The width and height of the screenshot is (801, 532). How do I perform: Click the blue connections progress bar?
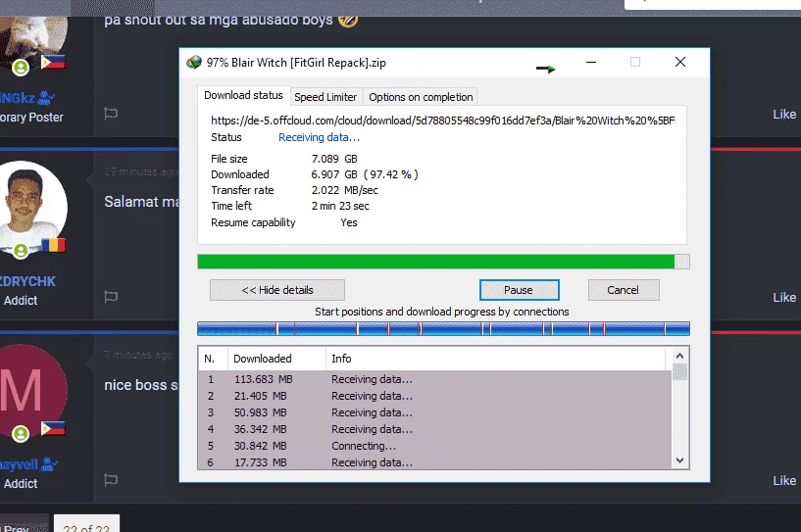pos(443,329)
